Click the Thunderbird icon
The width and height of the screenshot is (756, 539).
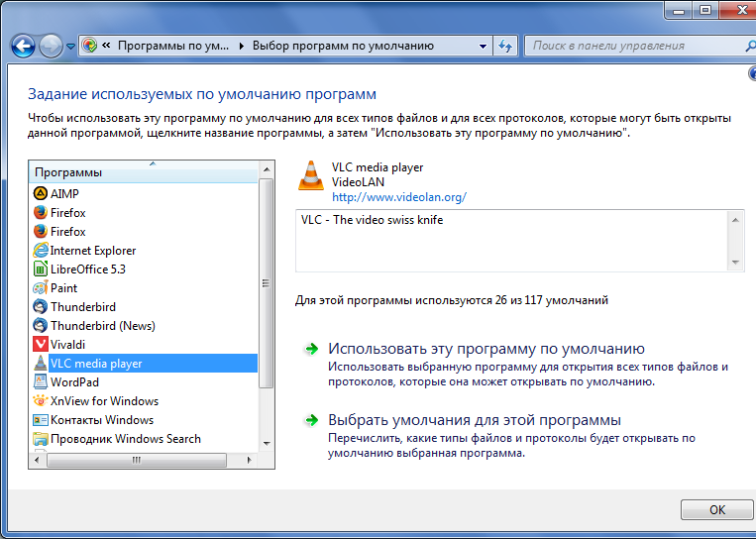pyautogui.click(x=41, y=306)
